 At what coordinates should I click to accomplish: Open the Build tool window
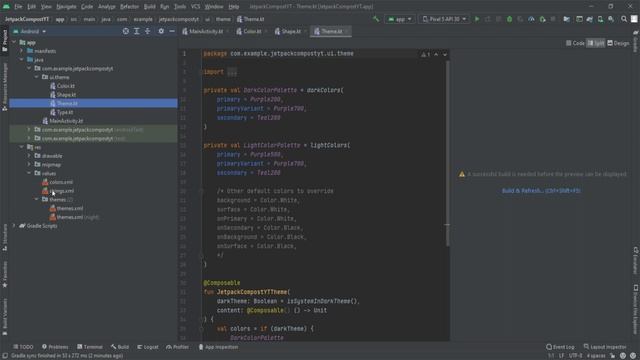(x=120, y=347)
